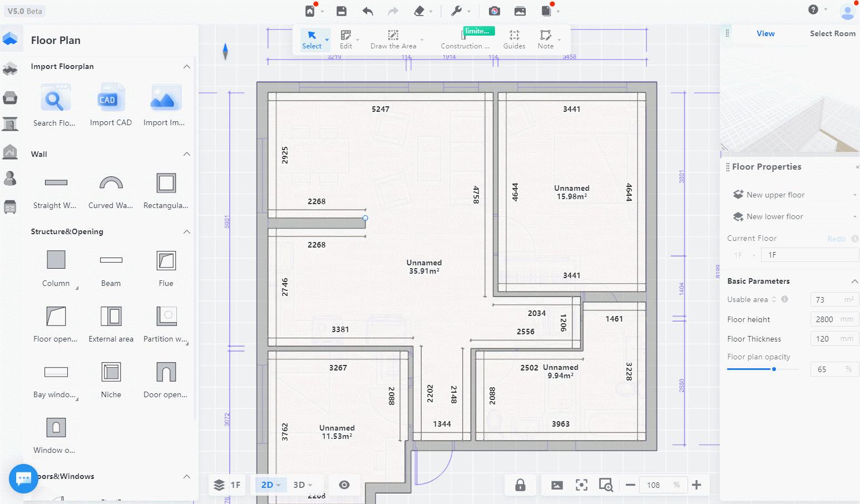Open the chat support bubble

[23, 478]
